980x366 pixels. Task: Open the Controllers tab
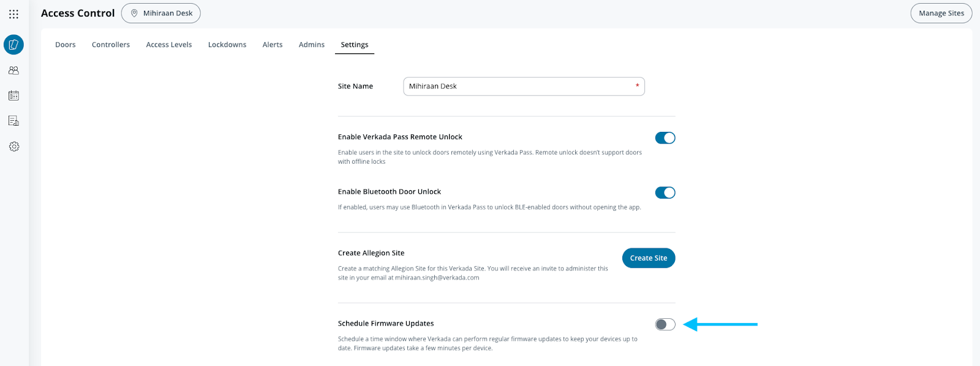click(111, 45)
